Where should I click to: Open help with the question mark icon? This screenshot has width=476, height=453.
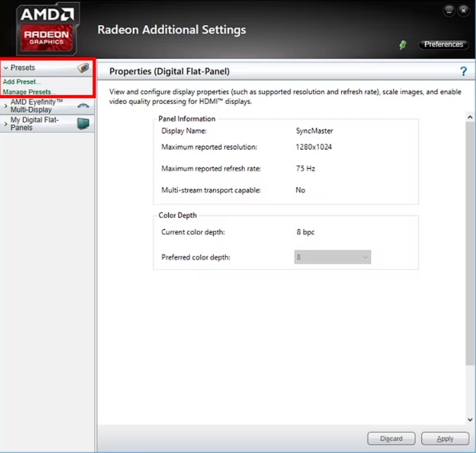[463, 71]
